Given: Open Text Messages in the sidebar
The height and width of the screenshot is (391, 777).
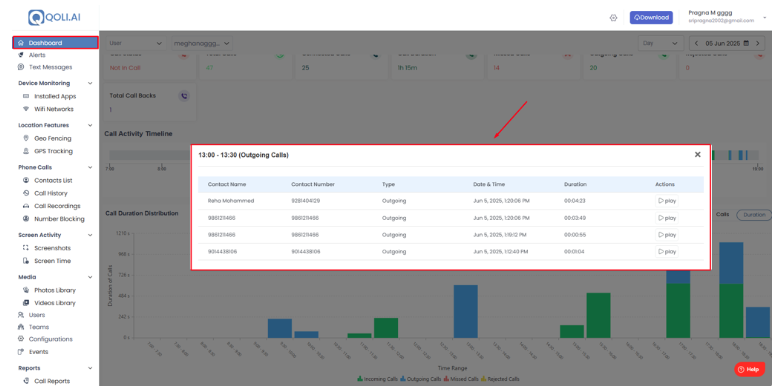Looking at the screenshot, I should click(50, 67).
